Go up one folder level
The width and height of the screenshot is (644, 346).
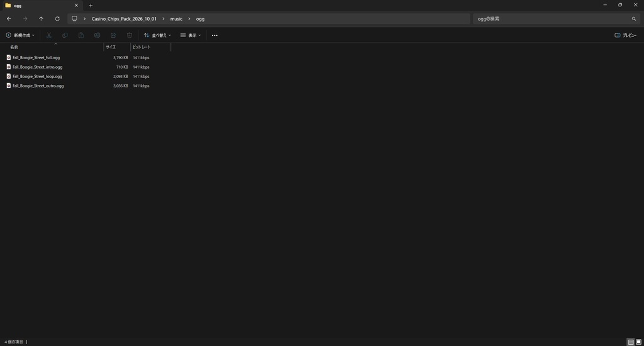[x=41, y=19]
